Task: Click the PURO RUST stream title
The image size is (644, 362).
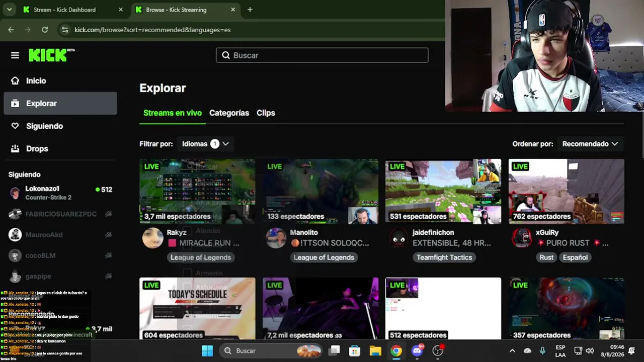Action: [573, 243]
